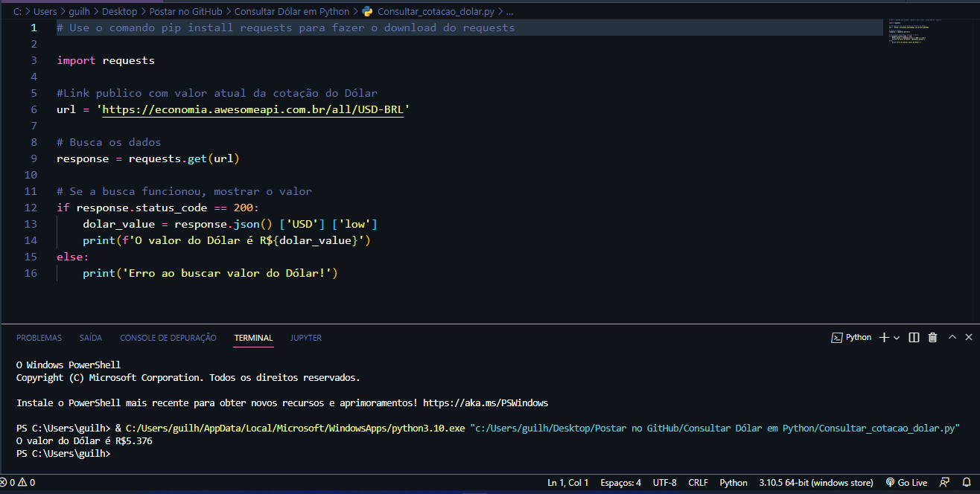Screen dimensions: 980x494
Task: Click the Consultar_cotacao_dolar.py path in terminal
Action: point(715,428)
